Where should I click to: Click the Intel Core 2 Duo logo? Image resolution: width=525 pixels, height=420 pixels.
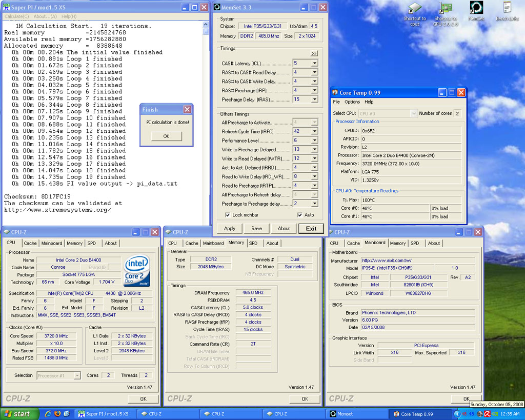pyautogui.click(x=136, y=270)
